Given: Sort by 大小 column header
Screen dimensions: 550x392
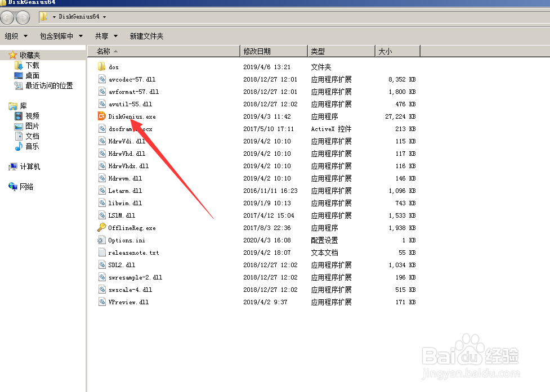Looking at the screenshot, I should coord(397,51).
